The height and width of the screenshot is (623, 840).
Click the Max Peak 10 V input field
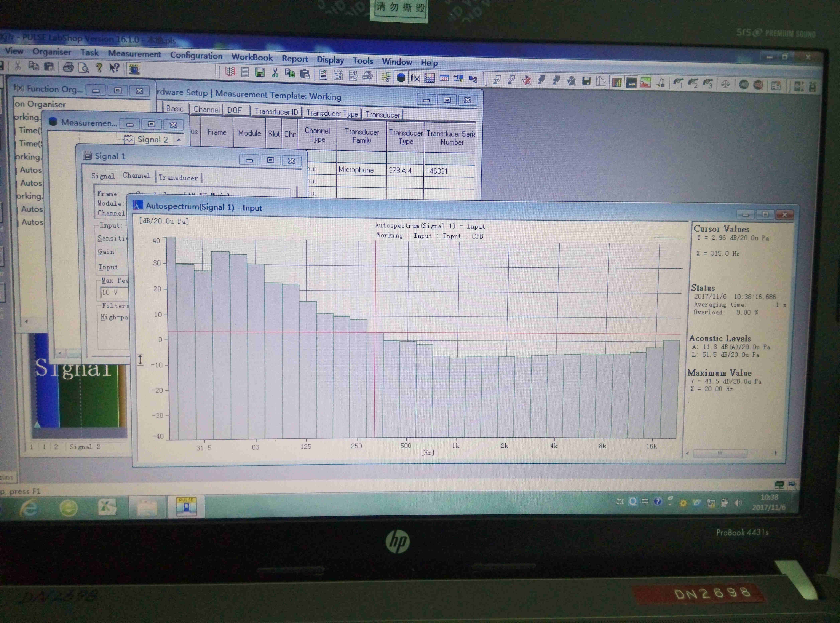click(114, 292)
